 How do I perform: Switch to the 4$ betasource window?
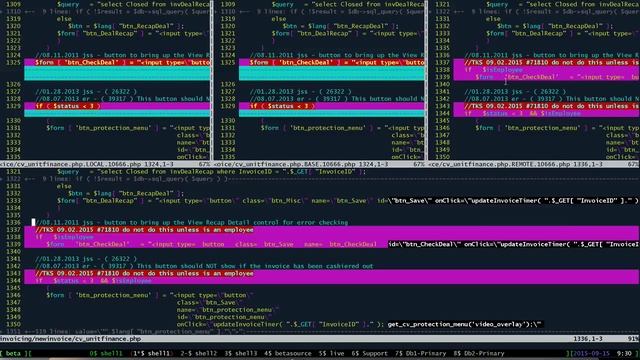pos(287,353)
